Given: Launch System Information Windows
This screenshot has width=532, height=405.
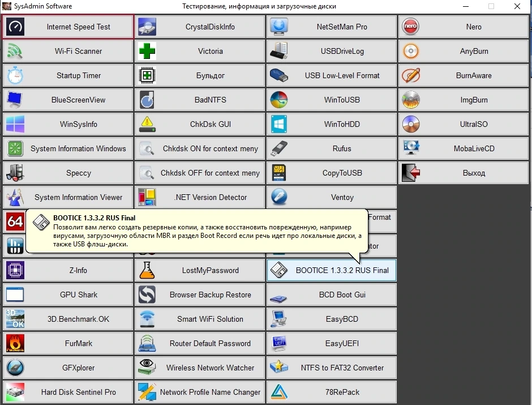Looking at the screenshot, I should click(68, 149).
